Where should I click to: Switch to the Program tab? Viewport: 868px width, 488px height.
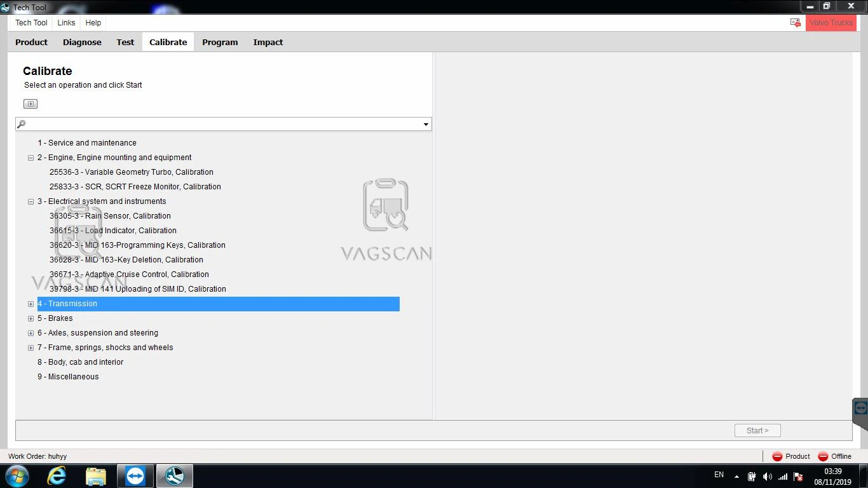tap(220, 42)
